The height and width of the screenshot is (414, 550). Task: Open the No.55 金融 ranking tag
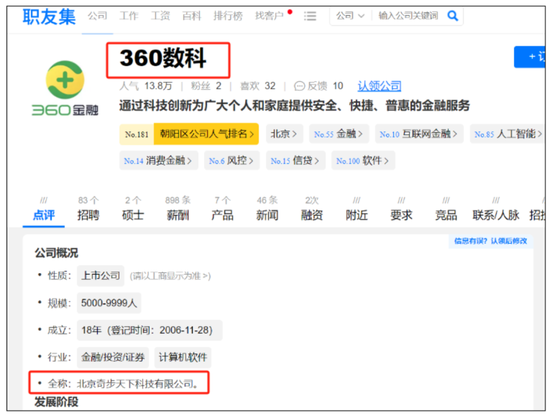(338, 134)
